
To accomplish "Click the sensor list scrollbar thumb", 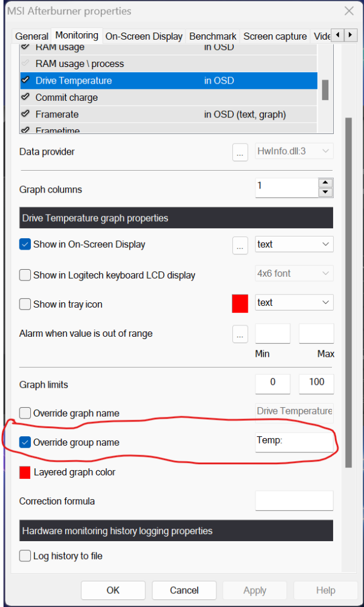I will coord(325,90).
